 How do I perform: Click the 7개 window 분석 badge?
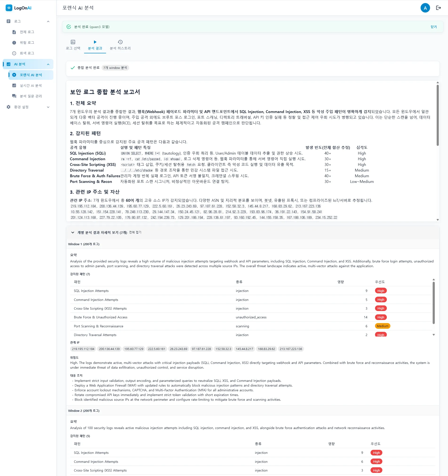pos(115,68)
